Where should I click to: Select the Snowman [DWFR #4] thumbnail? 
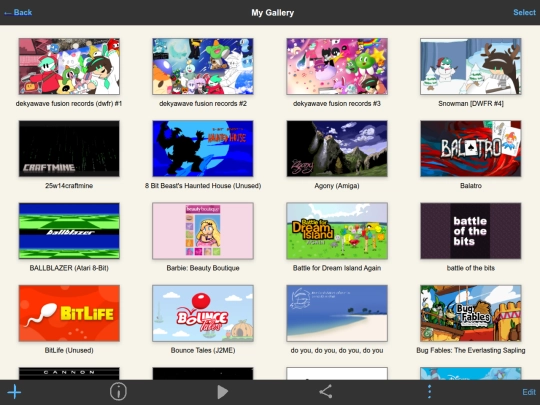[x=471, y=66]
